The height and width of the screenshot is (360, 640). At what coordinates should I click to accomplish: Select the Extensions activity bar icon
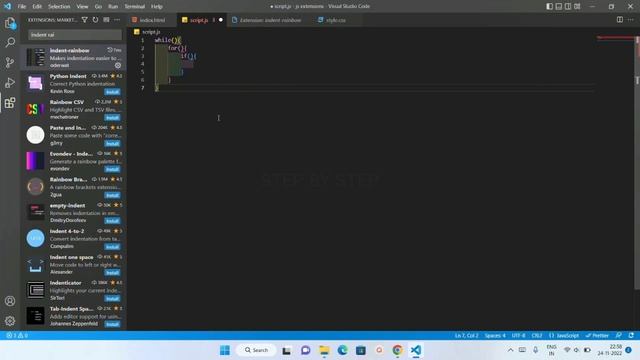click(x=10, y=102)
